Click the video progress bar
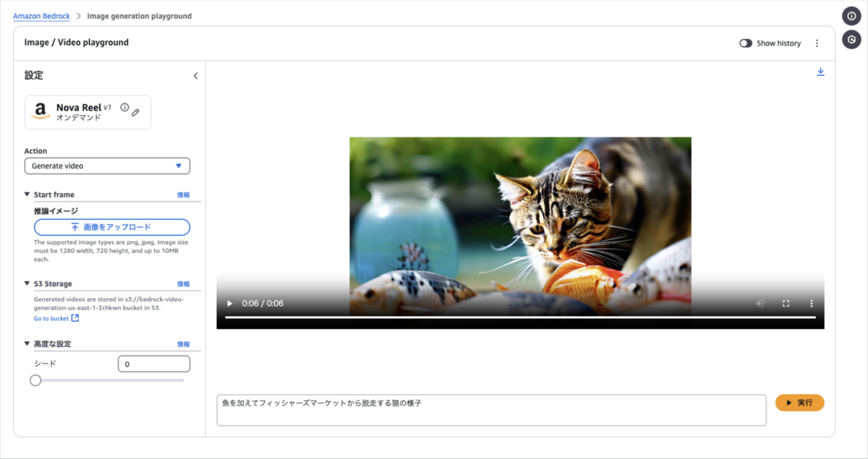Screen dimensions: 868x459 [520, 317]
